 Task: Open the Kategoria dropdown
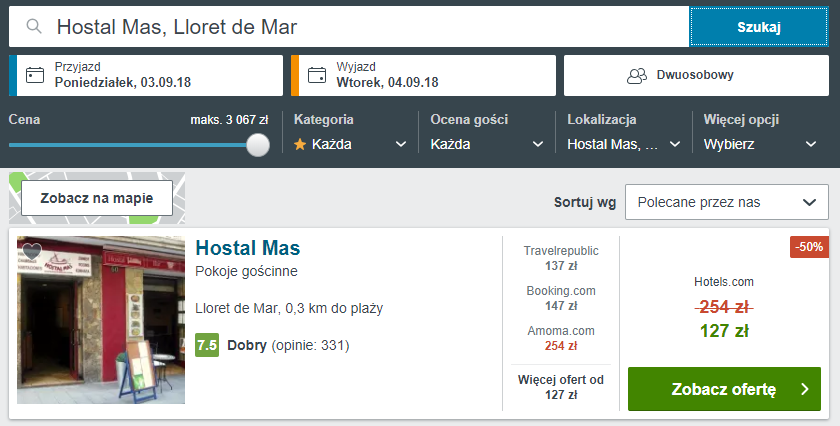pos(350,144)
